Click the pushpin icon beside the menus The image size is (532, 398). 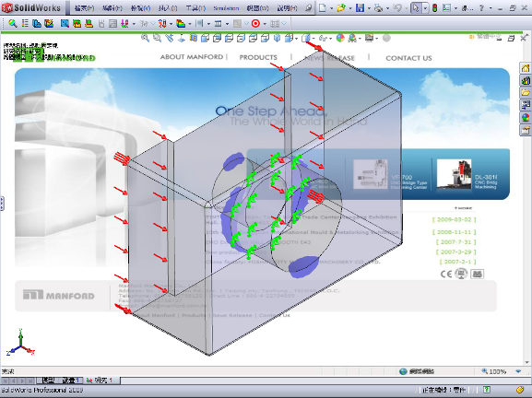[x=308, y=7]
